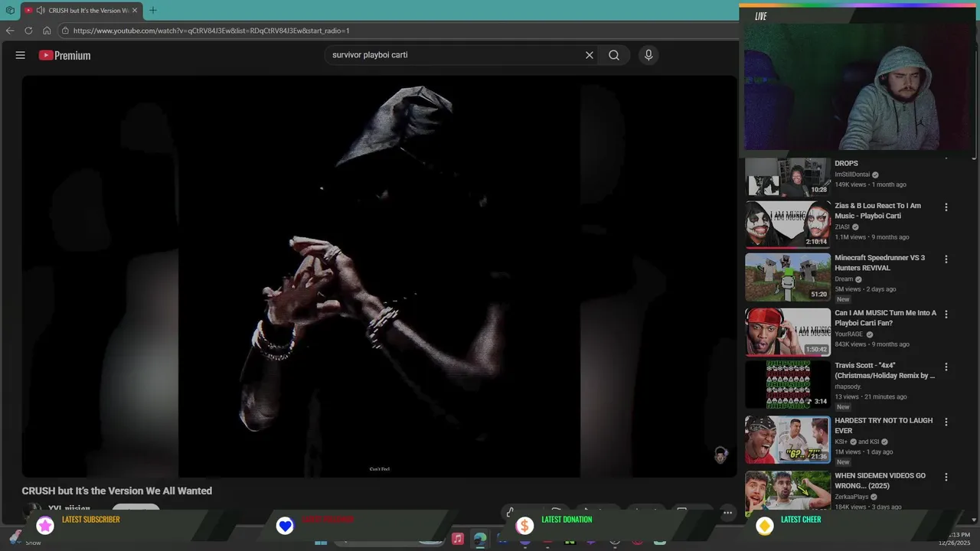Start voice search with the microphone icon

point(648,55)
